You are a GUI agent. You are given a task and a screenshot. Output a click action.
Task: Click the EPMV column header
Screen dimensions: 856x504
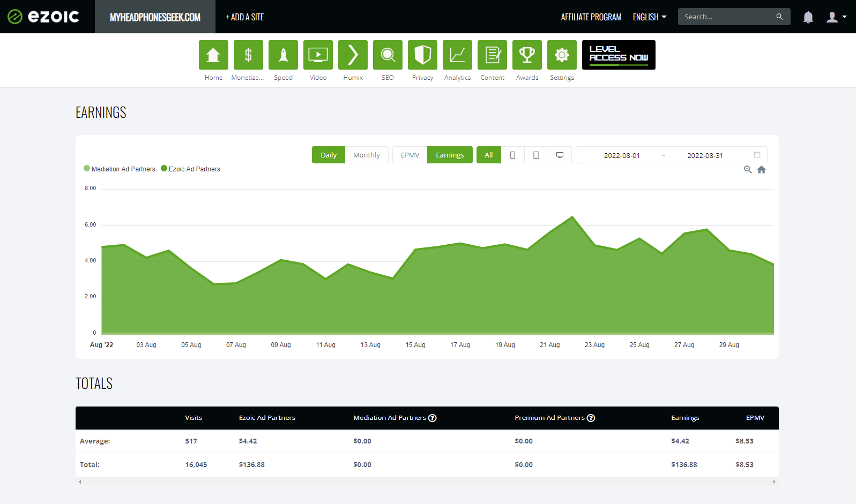[x=755, y=418]
